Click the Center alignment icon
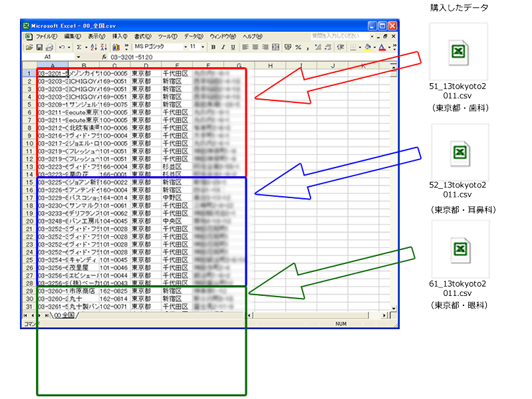 (255, 47)
